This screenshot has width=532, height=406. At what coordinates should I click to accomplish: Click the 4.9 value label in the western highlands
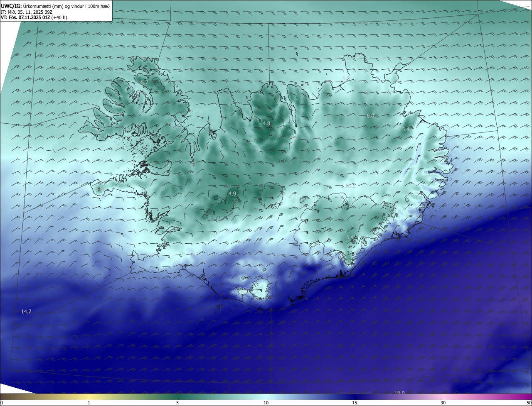(232, 193)
